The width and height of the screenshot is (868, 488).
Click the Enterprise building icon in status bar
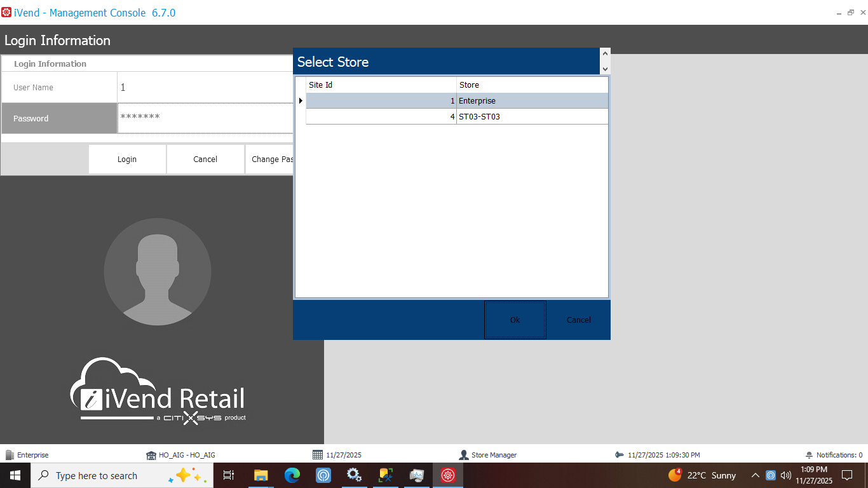10,455
